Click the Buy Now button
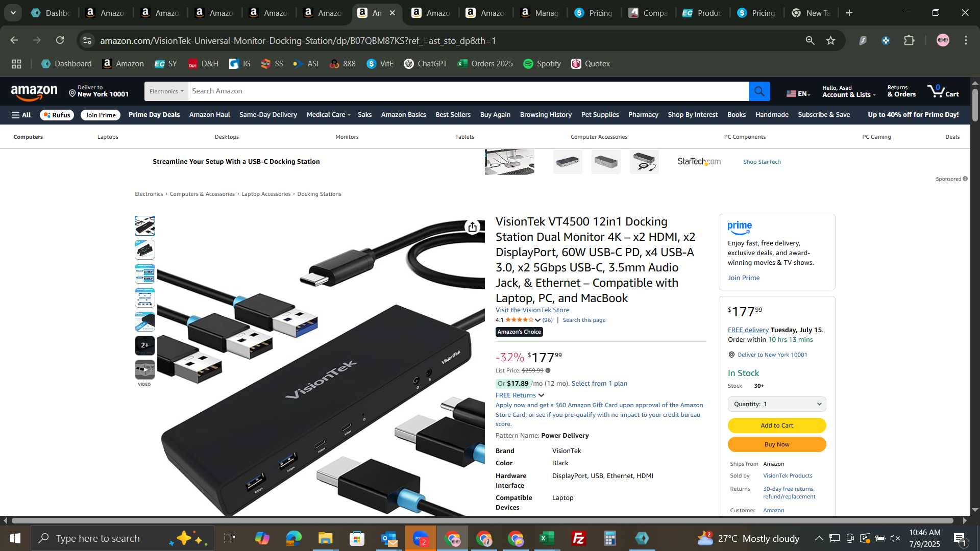 pyautogui.click(x=776, y=444)
